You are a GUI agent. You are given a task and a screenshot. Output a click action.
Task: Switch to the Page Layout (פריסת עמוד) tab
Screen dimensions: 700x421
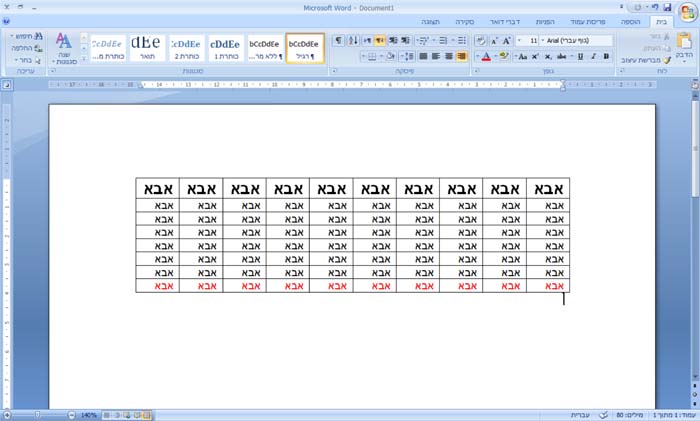[588, 21]
